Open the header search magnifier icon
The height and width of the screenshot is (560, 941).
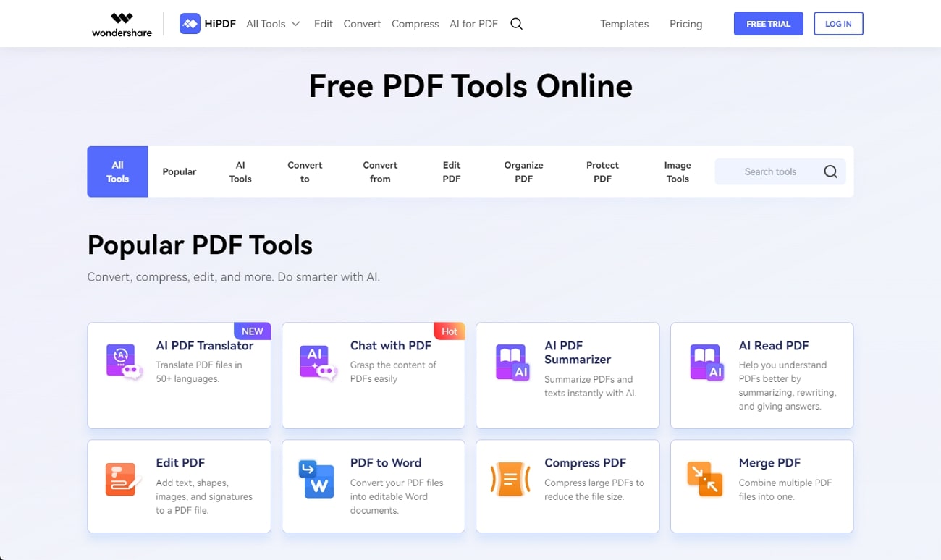pyautogui.click(x=516, y=24)
